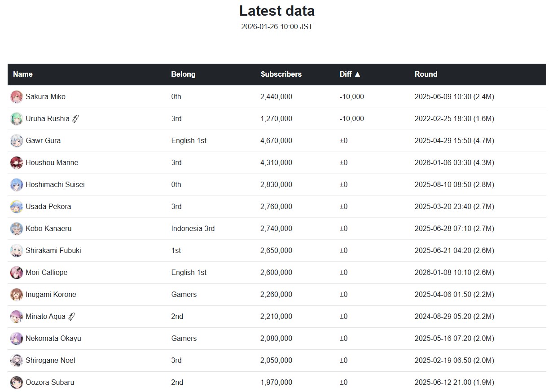The width and height of the screenshot is (553, 392).
Task: Sort the table by Belong column
Action: 183,74
